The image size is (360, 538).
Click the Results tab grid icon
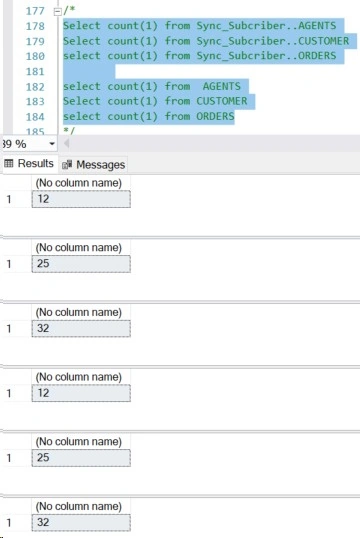coord(9,164)
